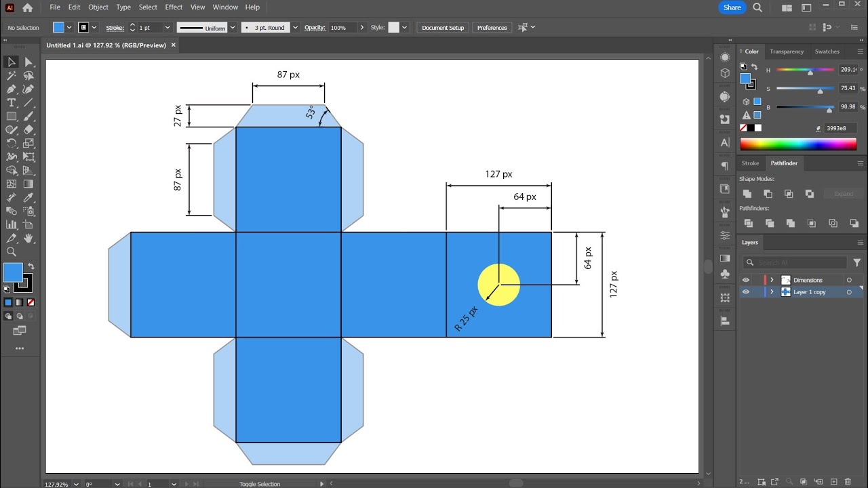Click the Home icon

click(27, 7)
